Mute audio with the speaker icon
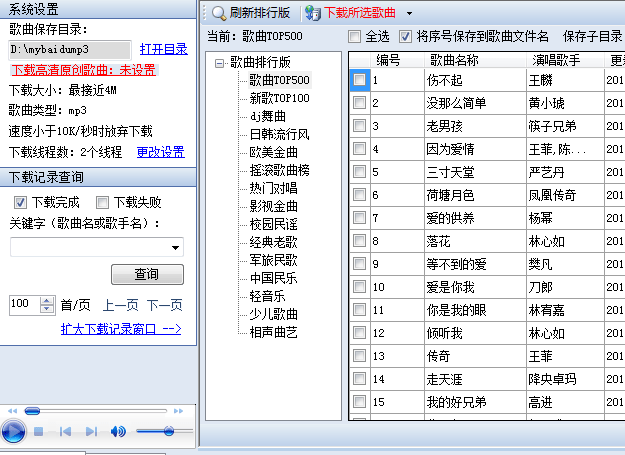The height and width of the screenshot is (455, 625). (118, 431)
